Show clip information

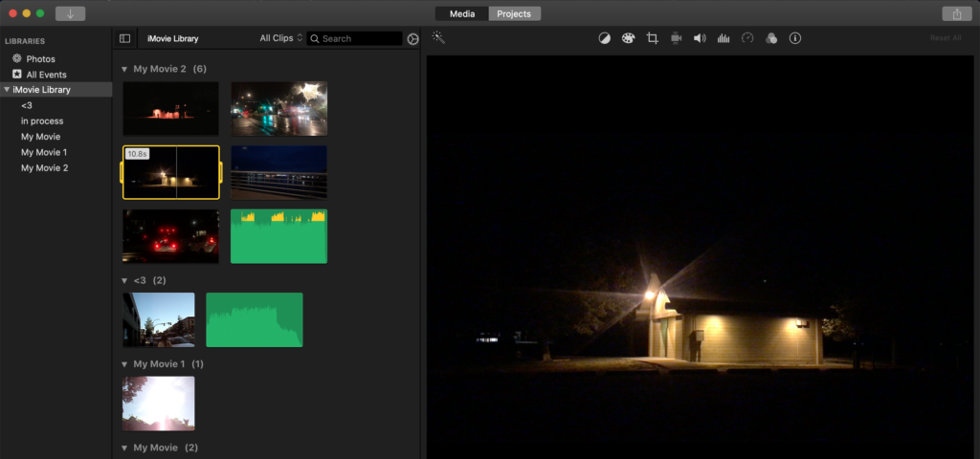[795, 38]
